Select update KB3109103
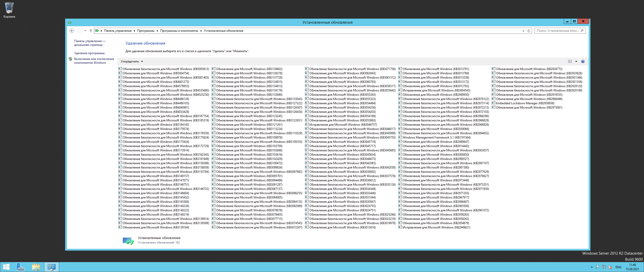Image resolution: width=644 pixels, height=272 pixels. pos(257,142)
